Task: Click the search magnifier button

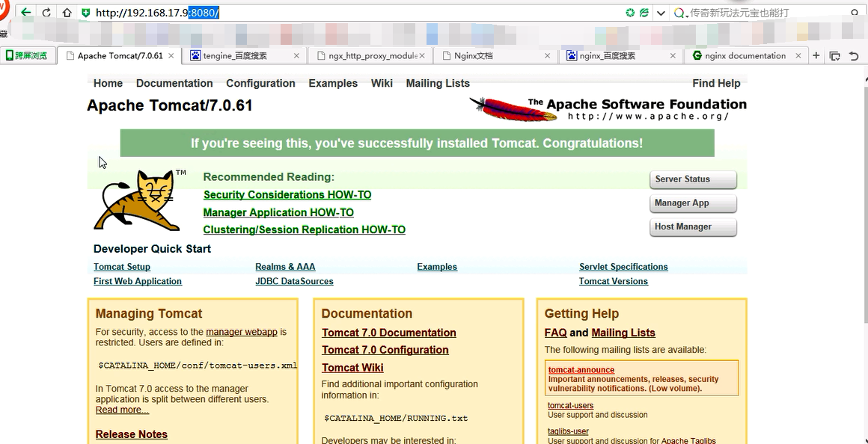Action: click(x=855, y=12)
